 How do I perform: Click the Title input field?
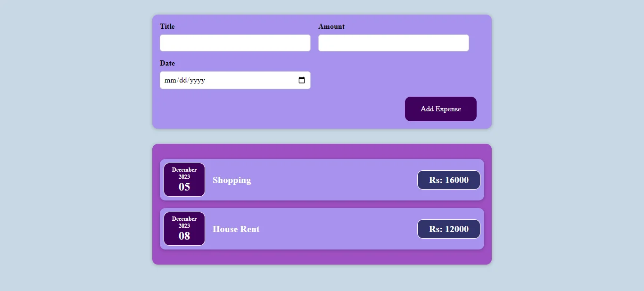click(x=235, y=43)
